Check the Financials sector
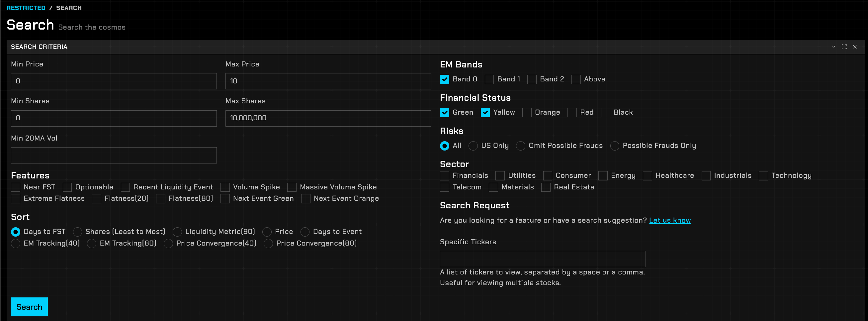 point(444,176)
